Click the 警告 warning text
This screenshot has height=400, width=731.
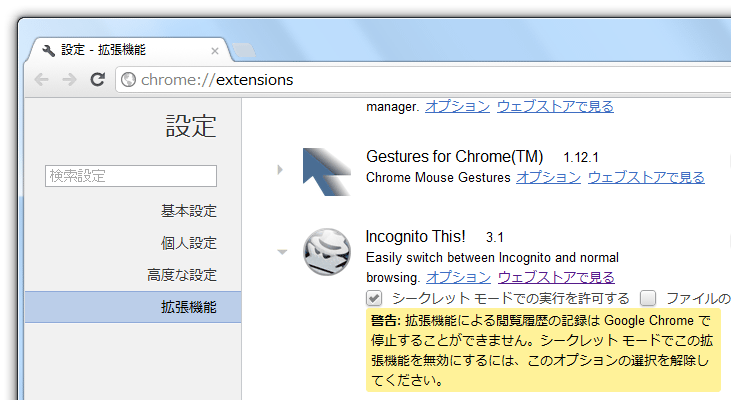tap(543, 350)
